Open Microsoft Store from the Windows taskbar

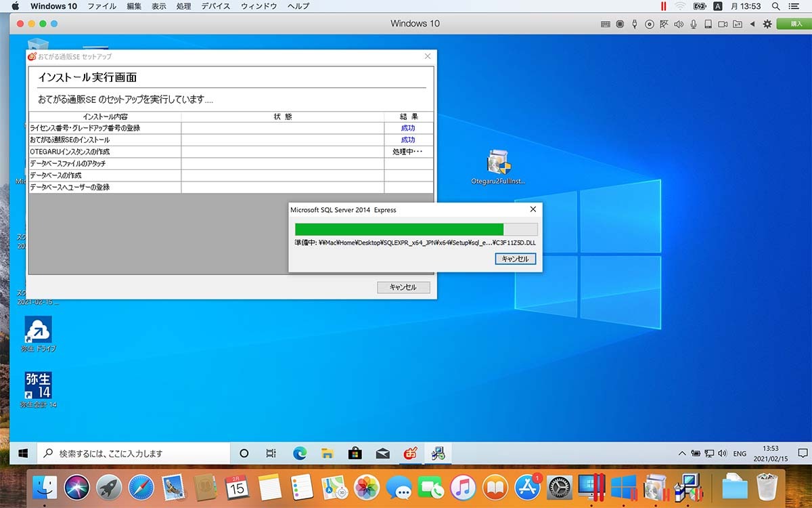(355, 453)
